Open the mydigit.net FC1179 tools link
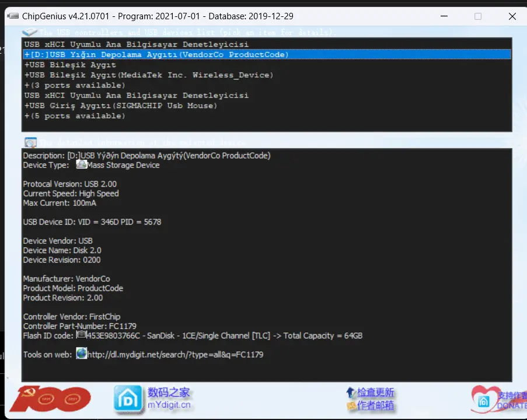 pos(176,355)
